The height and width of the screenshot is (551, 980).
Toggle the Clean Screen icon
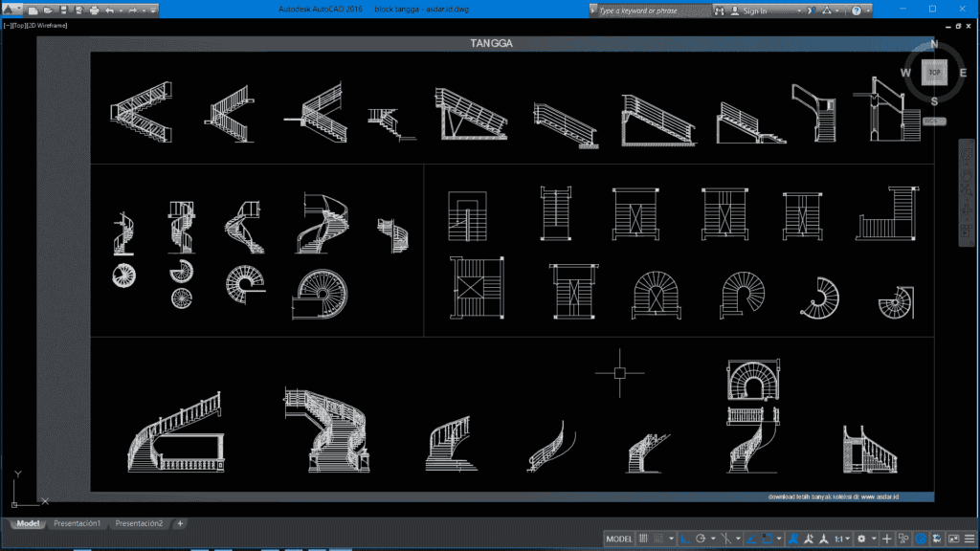pos(953,539)
